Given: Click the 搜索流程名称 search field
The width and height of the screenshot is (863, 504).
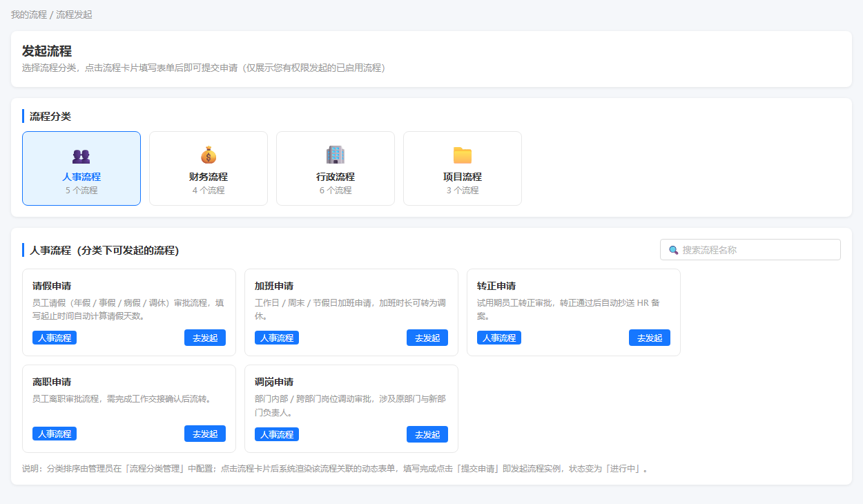Looking at the screenshot, I should [x=750, y=250].
